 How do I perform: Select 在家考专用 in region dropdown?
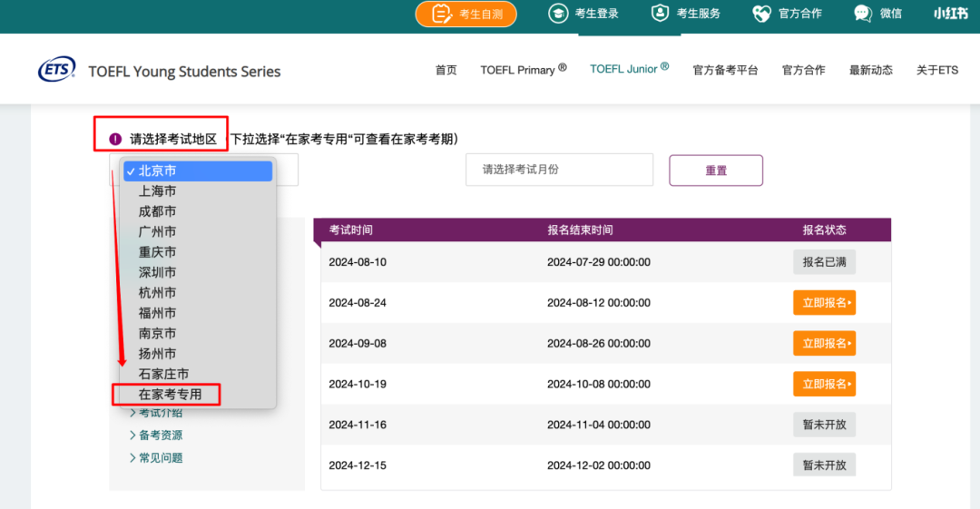coord(198,395)
